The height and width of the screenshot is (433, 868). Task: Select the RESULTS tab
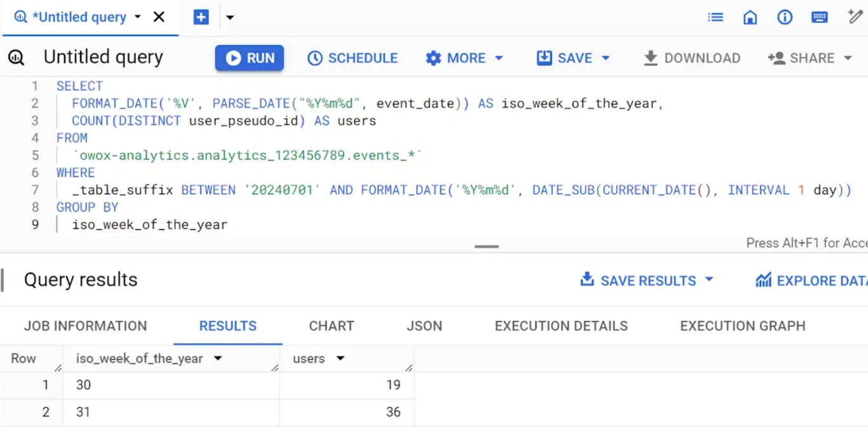[x=227, y=326]
